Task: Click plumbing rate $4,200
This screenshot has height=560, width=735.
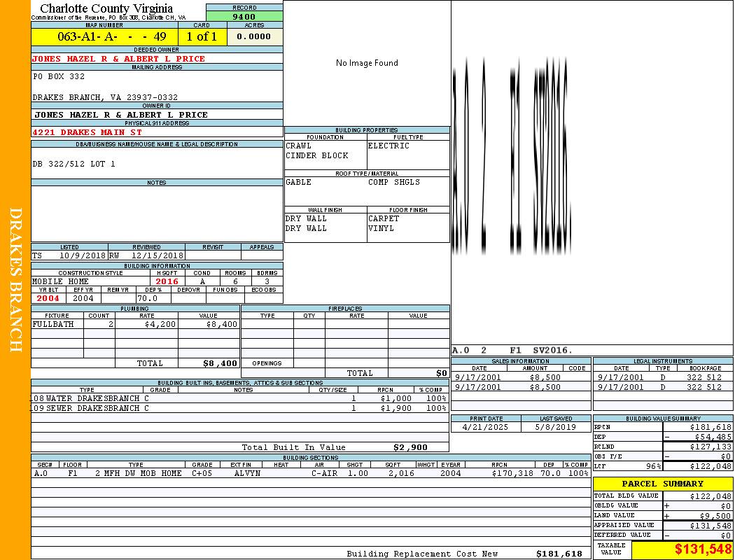Action: pos(160,324)
